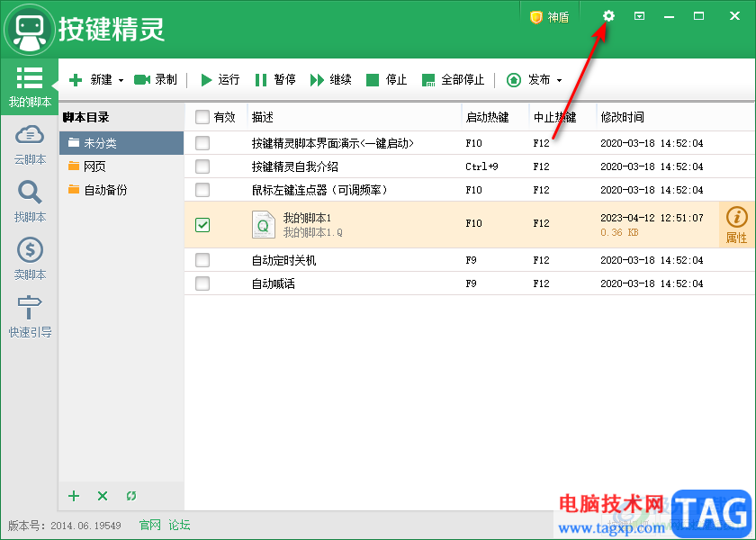Screen dimensions: 756x540
Task: Uncheck 我的脚本1 row checkbox
Action: [x=202, y=225]
